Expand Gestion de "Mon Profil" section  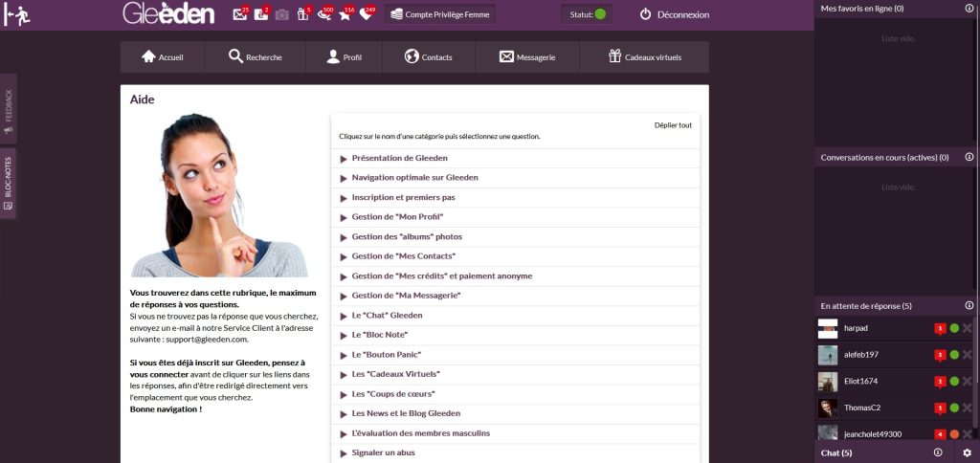397,217
